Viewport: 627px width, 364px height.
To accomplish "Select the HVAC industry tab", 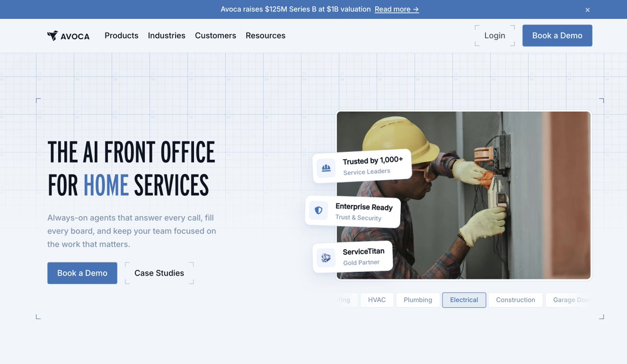I will pos(377,300).
